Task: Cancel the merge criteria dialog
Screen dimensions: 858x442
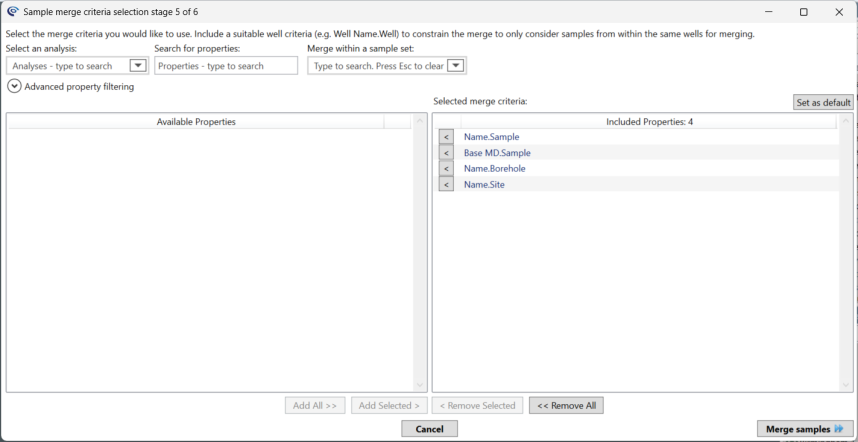Action: 429,429
